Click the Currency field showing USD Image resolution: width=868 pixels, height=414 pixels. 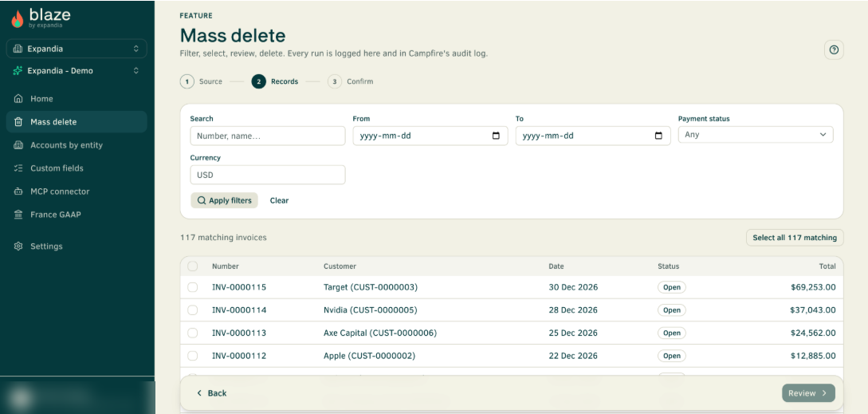click(267, 175)
